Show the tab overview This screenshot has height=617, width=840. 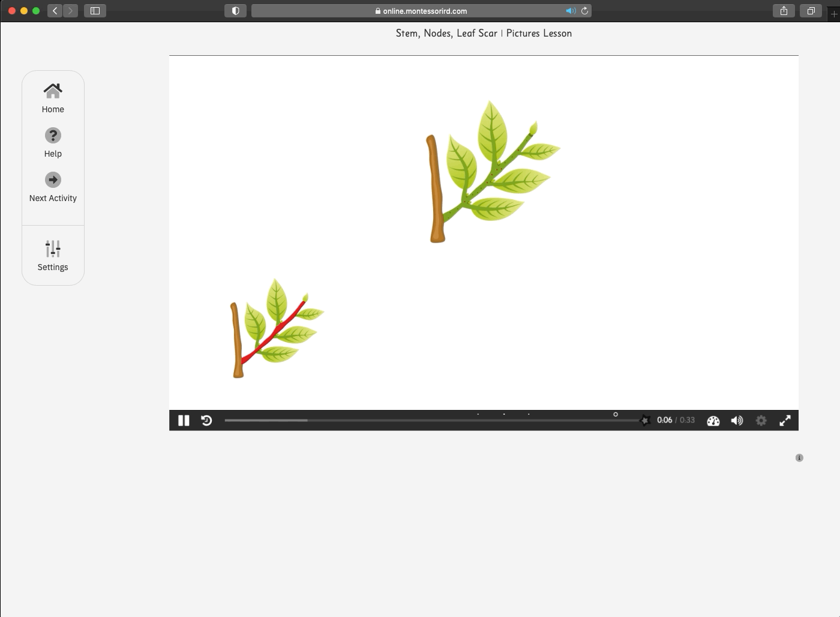(x=811, y=11)
